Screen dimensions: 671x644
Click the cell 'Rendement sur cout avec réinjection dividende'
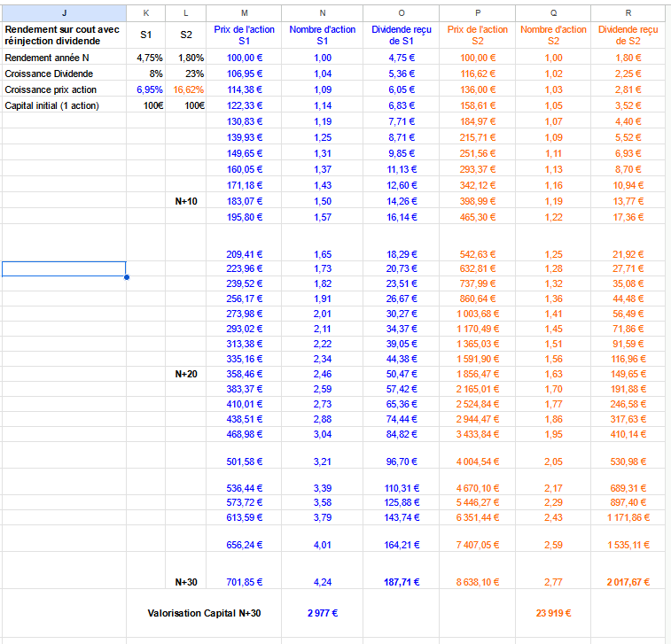(x=64, y=35)
